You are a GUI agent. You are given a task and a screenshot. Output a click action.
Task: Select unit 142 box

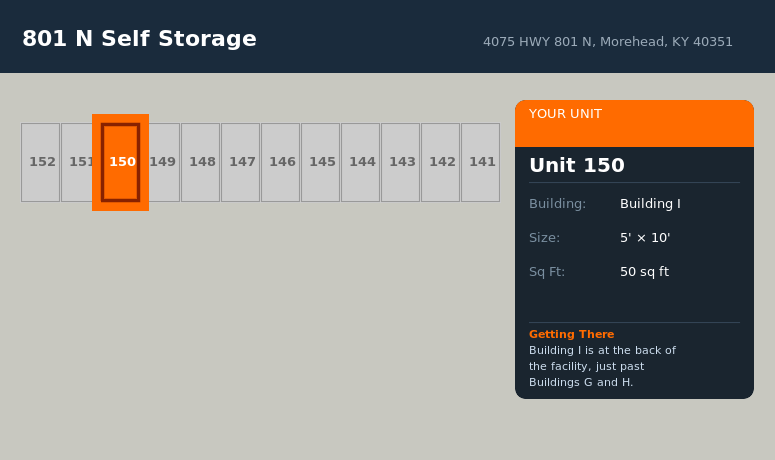[x=441, y=162]
